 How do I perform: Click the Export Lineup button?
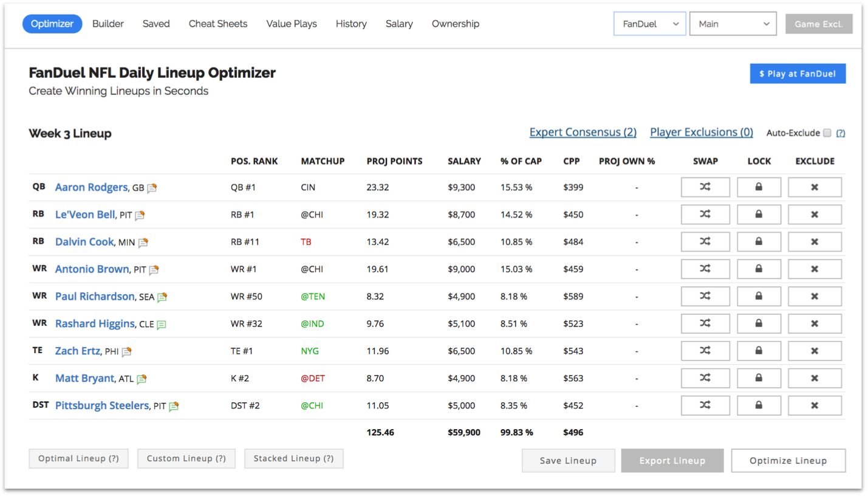(672, 461)
